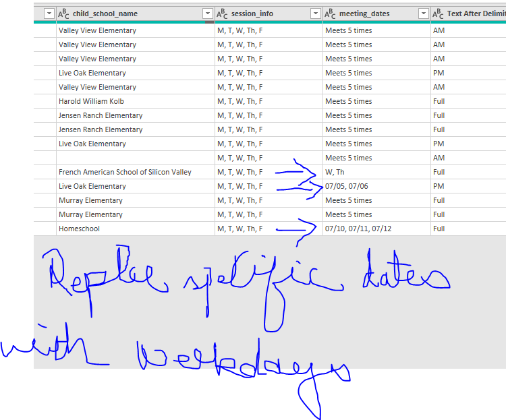
Task: Select session_info cell in Harold William Kolb row
Action: click(x=269, y=101)
